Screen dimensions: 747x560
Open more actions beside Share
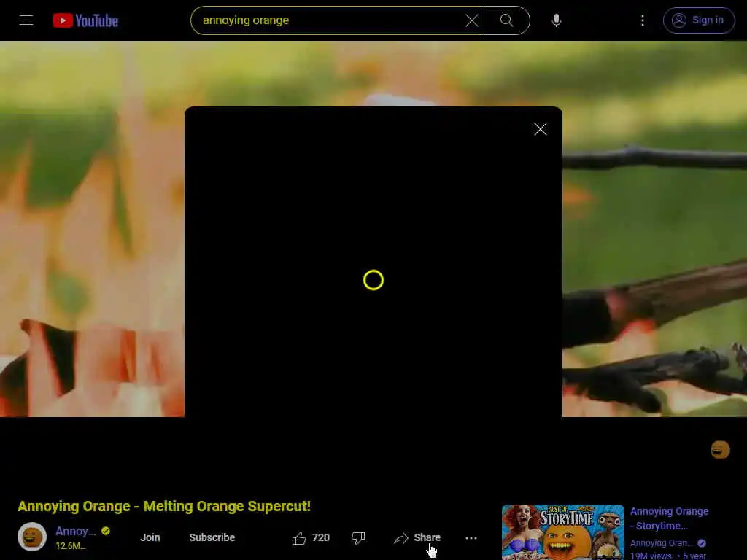click(x=471, y=537)
